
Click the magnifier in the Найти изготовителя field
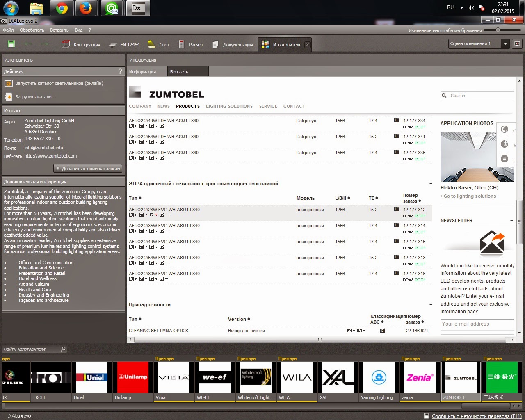(x=63, y=349)
